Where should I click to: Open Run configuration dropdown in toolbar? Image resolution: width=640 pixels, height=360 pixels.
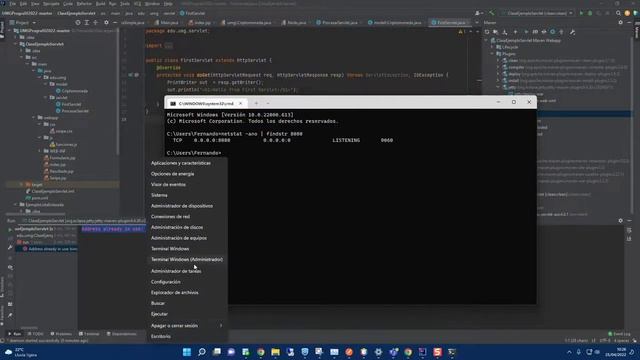point(538,13)
